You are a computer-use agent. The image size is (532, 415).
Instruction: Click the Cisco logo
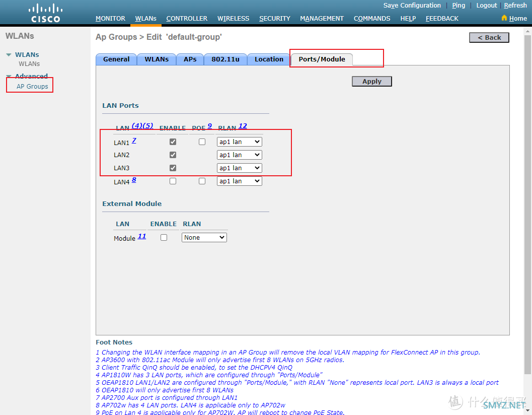(x=45, y=12)
